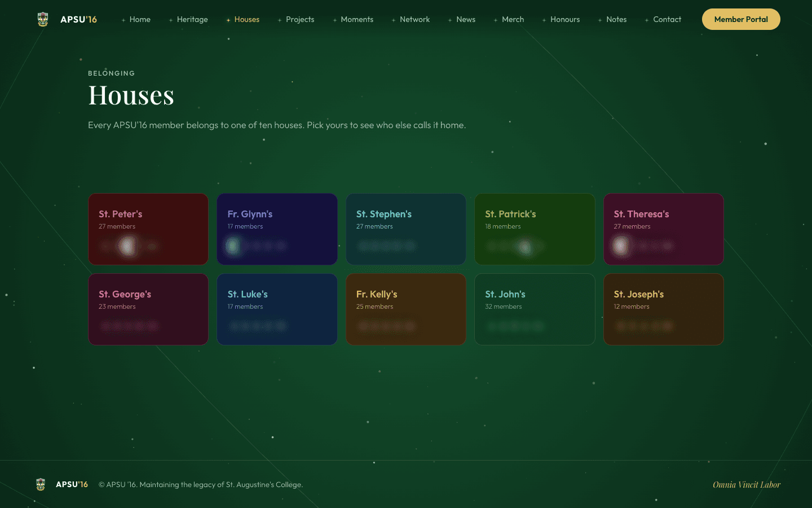Image resolution: width=812 pixels, height=508 pixels.
Task: Select the St. Peter's house card
Action: tap(148, 229)
